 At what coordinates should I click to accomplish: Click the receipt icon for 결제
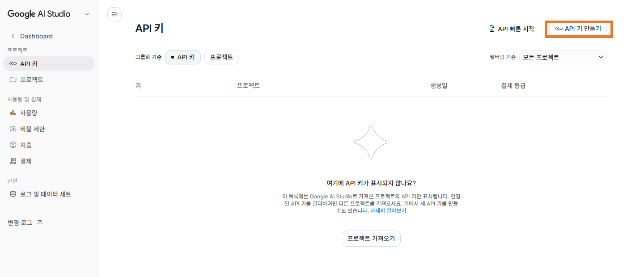[13, 161]
